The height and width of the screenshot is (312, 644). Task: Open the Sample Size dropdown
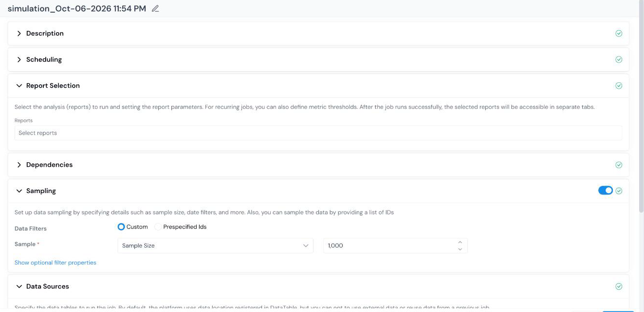point(215,246)
